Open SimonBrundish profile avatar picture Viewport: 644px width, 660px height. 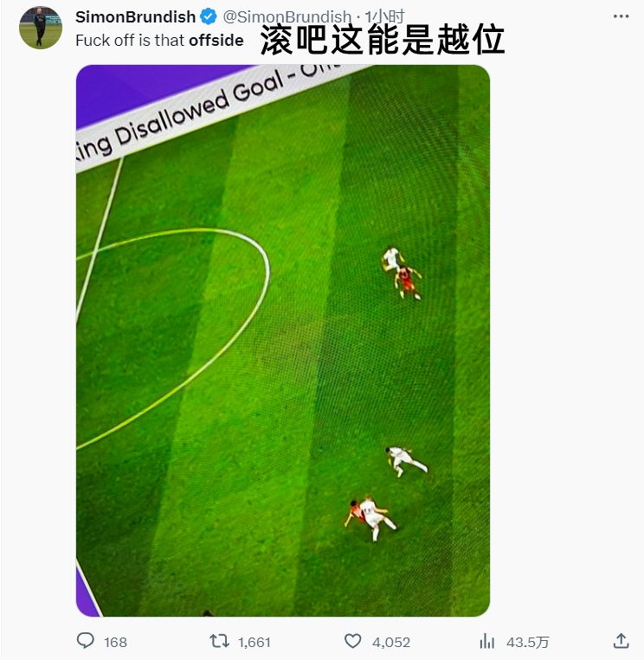(41, 28)
